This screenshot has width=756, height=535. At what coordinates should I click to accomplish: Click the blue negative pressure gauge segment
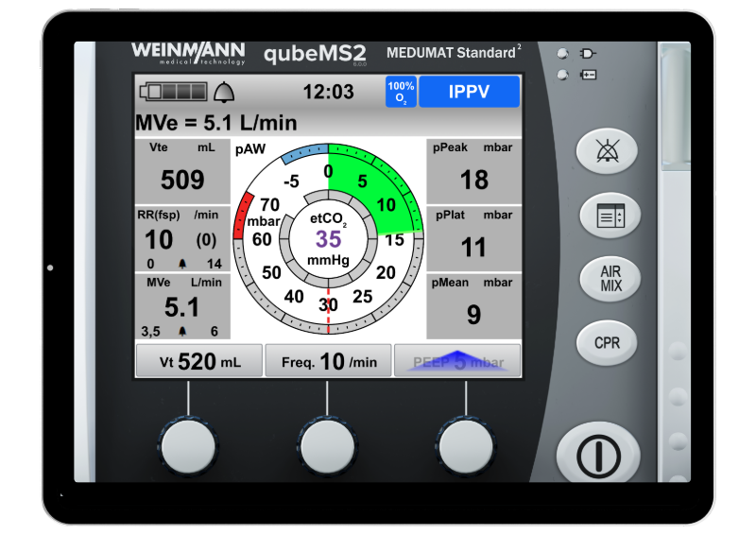point(303,152)
